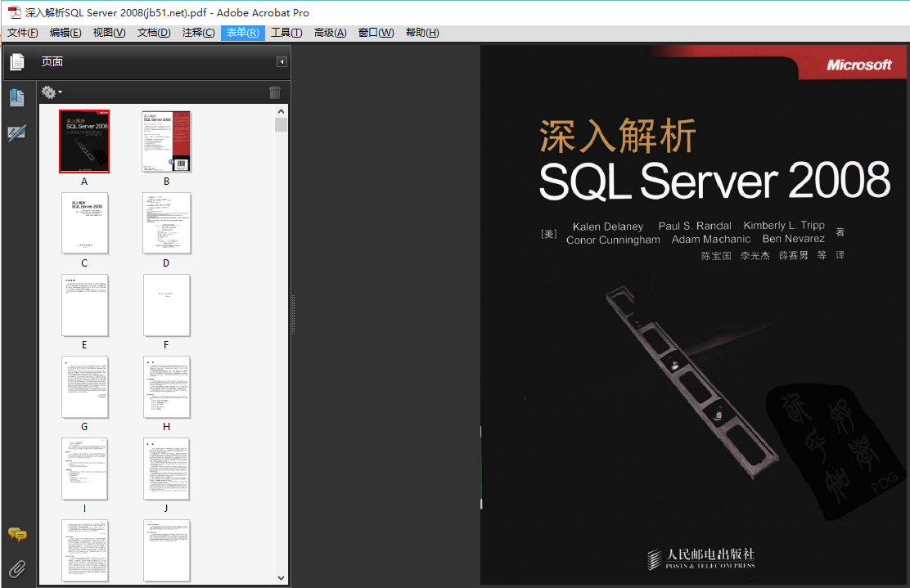Open the 编辑(E) menu
This screenshot has height=588, width=910.
pos(65,33)
